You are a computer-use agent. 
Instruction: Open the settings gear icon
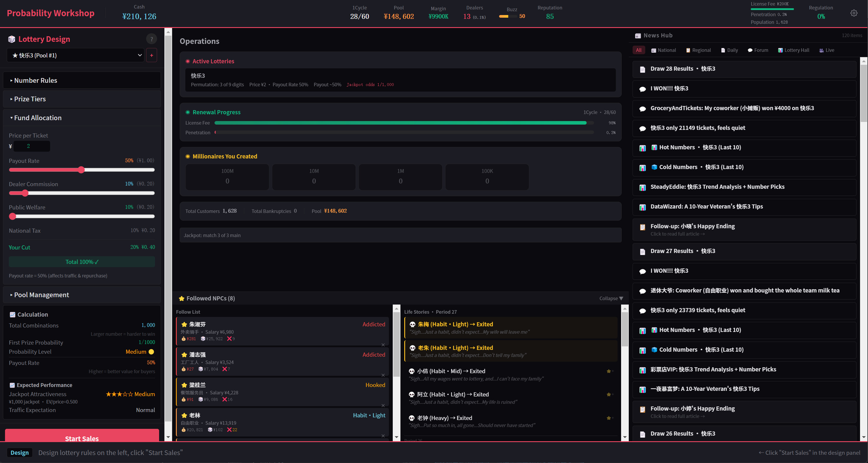854,13
